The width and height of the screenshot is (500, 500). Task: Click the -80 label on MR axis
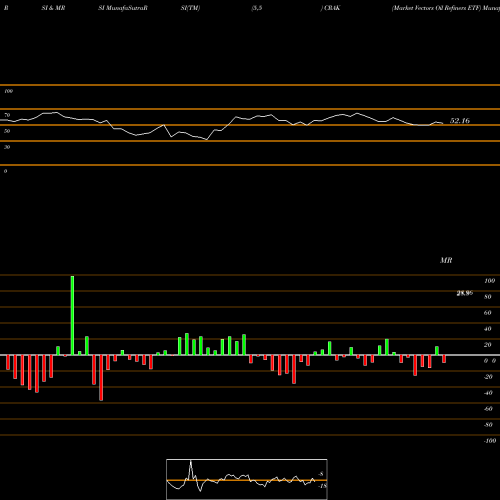(x=488, y=425)
